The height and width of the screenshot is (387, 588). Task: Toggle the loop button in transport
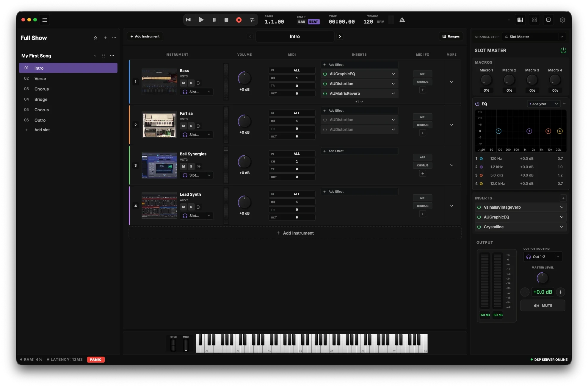[252, 20]
